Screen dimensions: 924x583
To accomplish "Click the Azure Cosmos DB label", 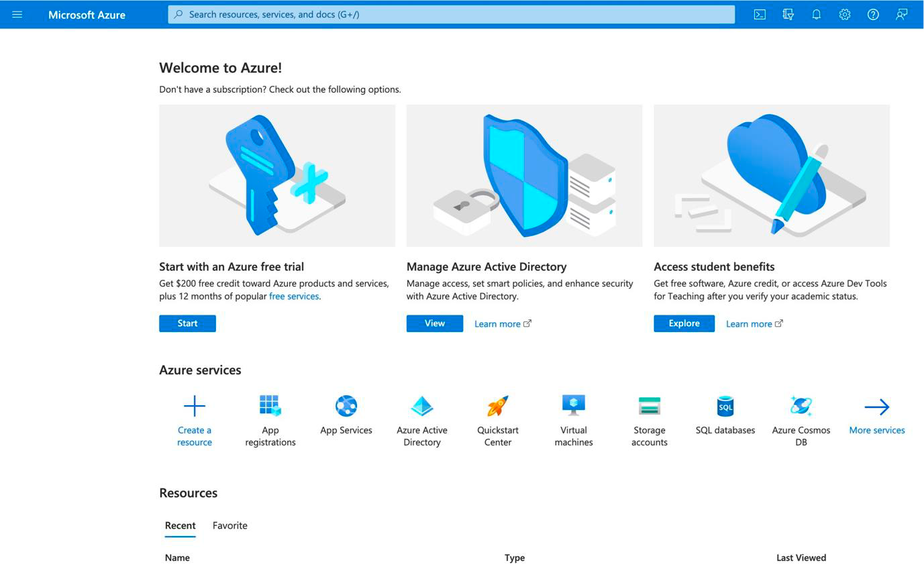I will click(801, 436).
